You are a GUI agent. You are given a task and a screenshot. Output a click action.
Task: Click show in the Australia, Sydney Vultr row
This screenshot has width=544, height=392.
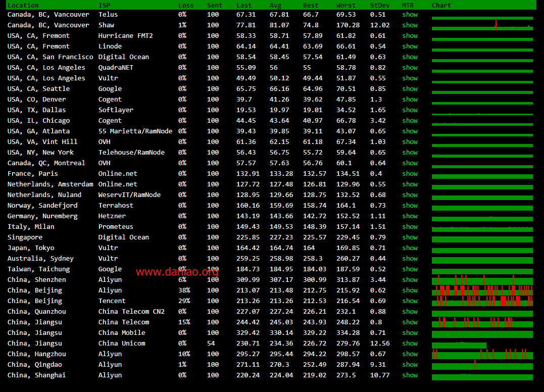pos(410,259)
